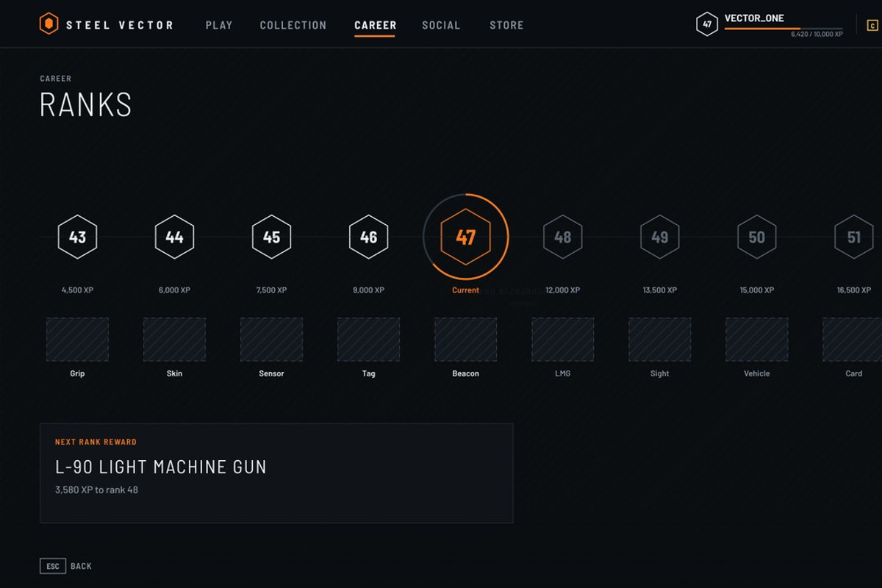Screen dimensions: 882x588
Task: Click the orange currency icon at top right
Action: (x=872, y=26)
